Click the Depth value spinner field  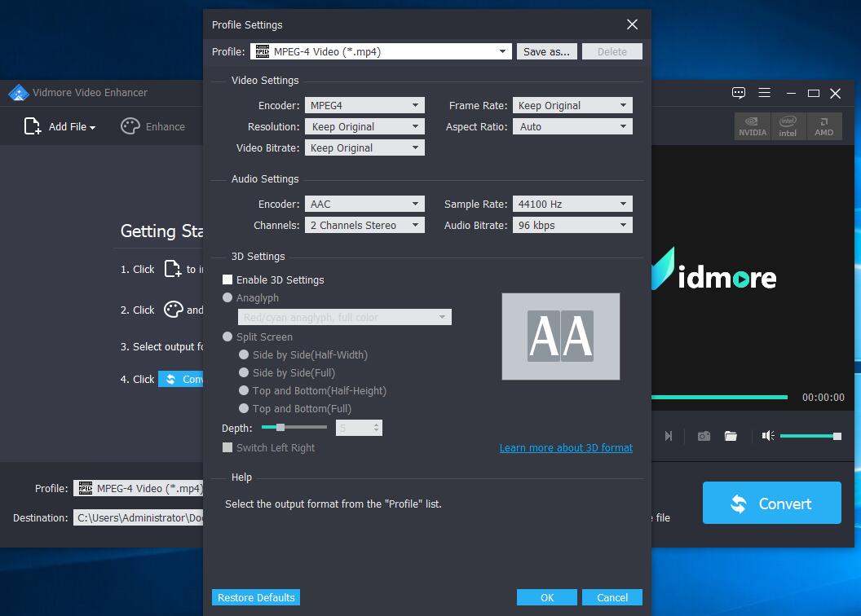(x=359, y=428)
